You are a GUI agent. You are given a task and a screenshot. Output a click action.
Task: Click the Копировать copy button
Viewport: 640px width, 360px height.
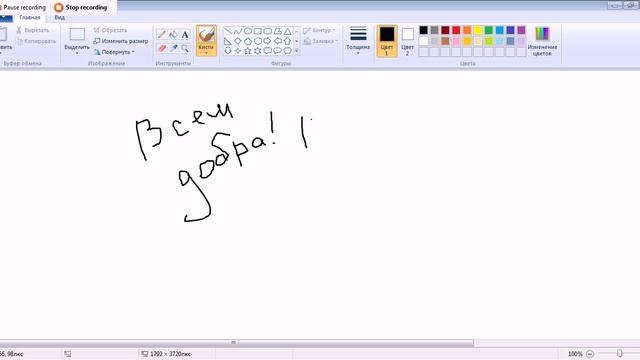(x=36, y=41)
